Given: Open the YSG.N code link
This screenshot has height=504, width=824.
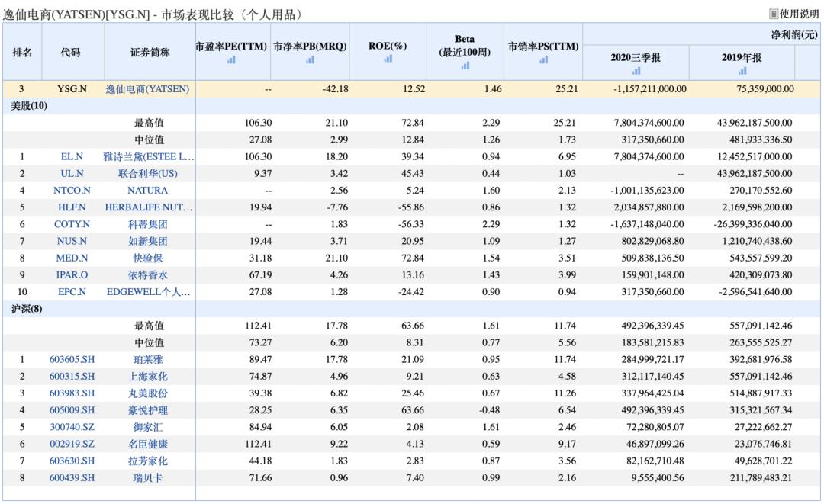Looking at the screenshot, I should (71, 89).
